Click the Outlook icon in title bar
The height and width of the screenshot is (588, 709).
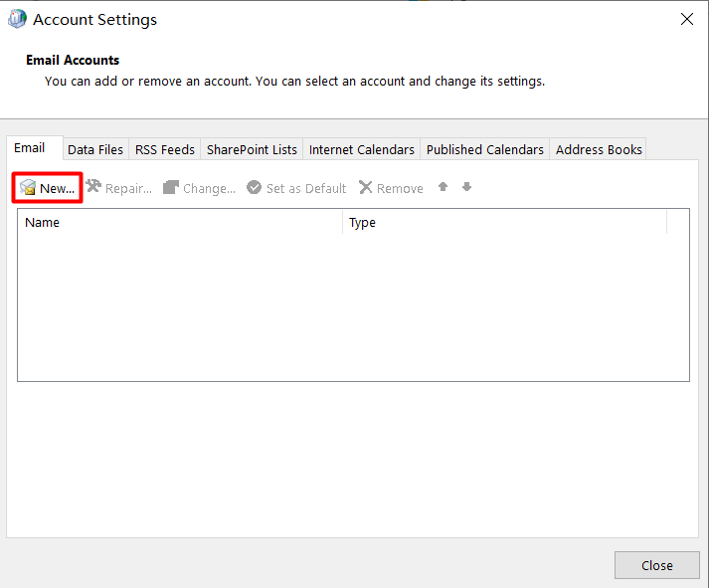(x=17, y=19)
